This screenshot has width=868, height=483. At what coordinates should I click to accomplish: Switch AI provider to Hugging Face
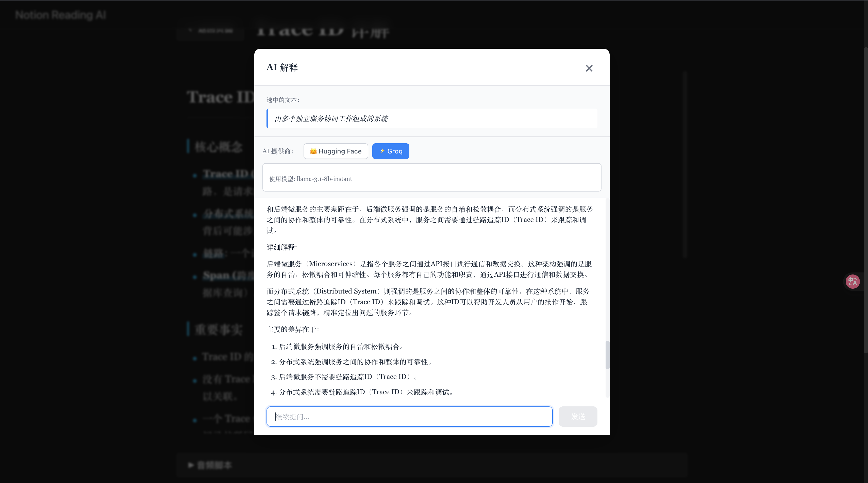point(336,151)
